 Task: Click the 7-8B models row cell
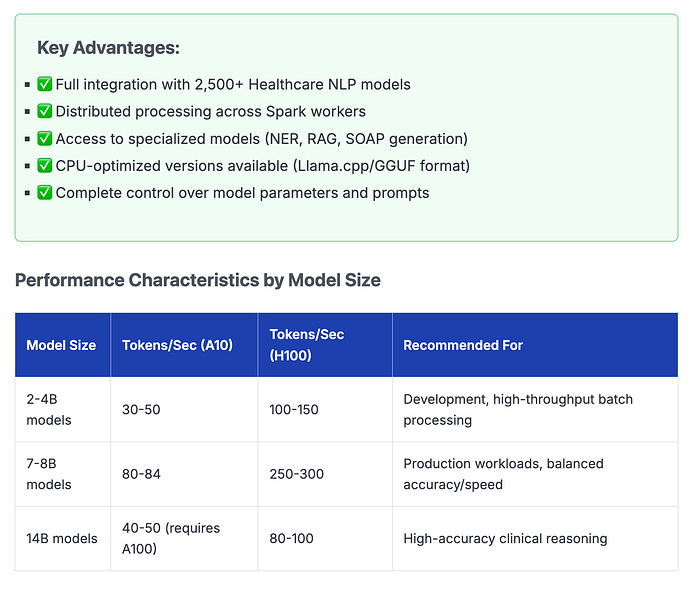pyautogui.click(x=49, y=474)
